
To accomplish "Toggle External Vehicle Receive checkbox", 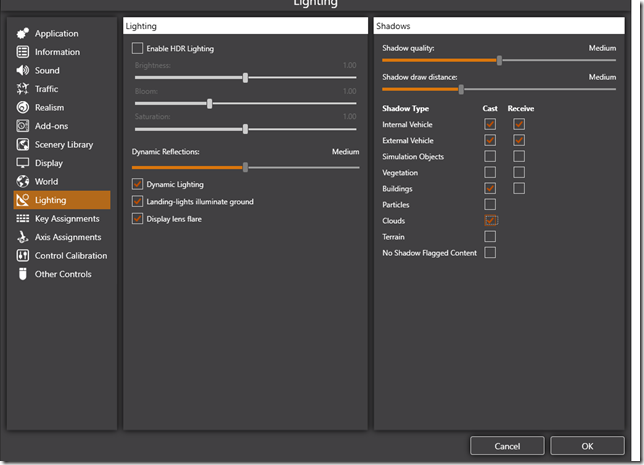I will (519, 140).
